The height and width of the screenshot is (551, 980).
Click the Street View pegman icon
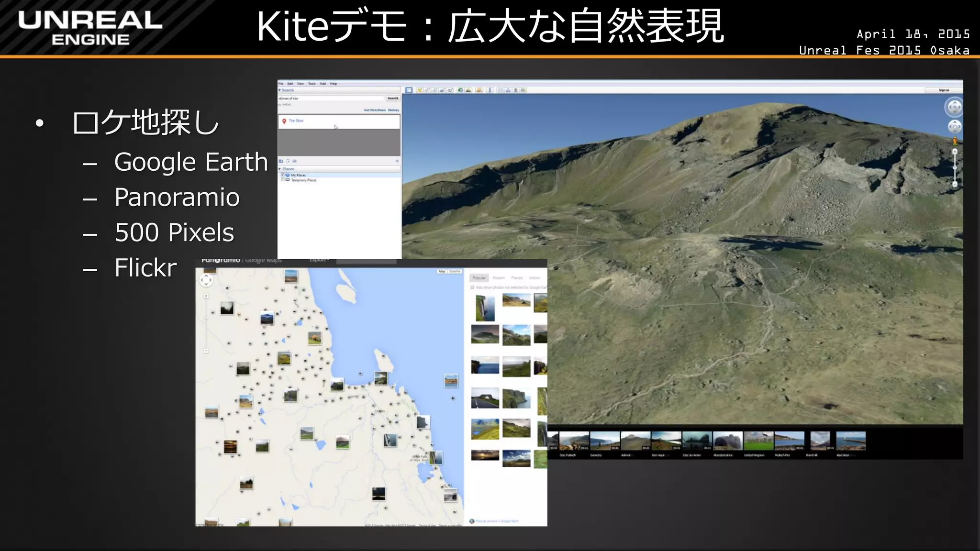tap(955, 141)
